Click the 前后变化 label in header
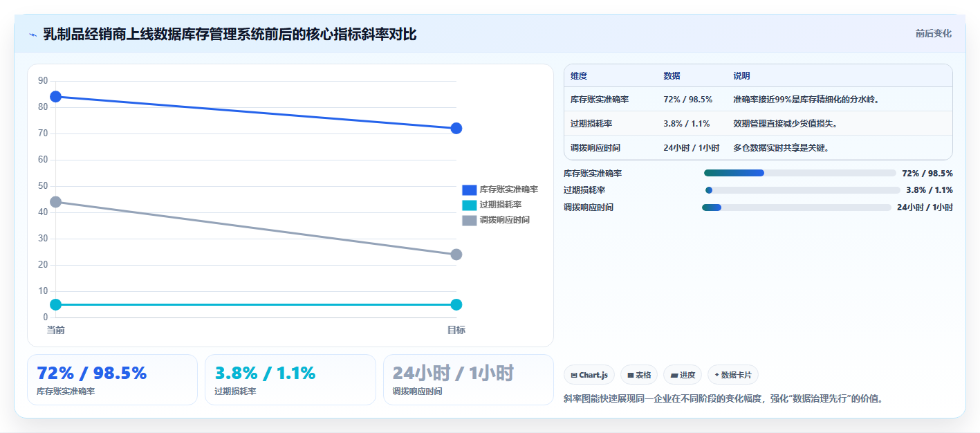Screen dimensions: 980x433 tap(933, 33)
